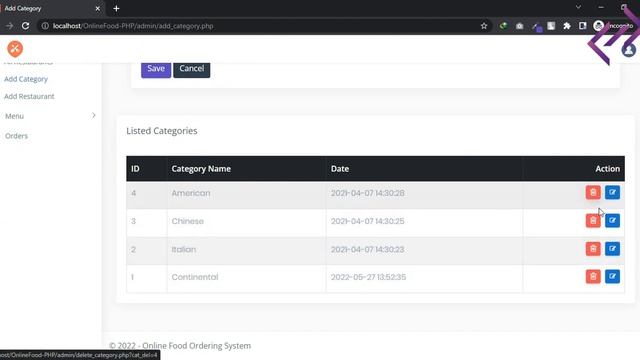Open Orders in the sidebar
The width and height of the screenshot is (640, 360).
tap(16, 136)
